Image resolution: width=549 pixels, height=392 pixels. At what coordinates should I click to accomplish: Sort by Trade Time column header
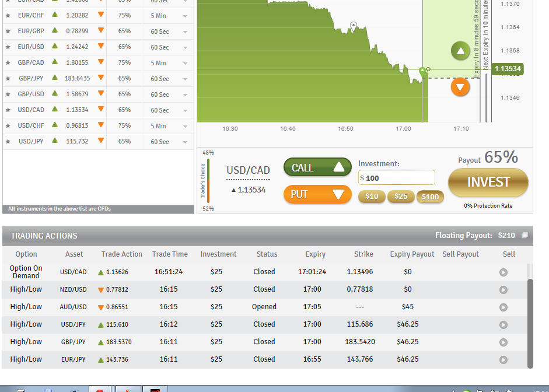point(170,254)
